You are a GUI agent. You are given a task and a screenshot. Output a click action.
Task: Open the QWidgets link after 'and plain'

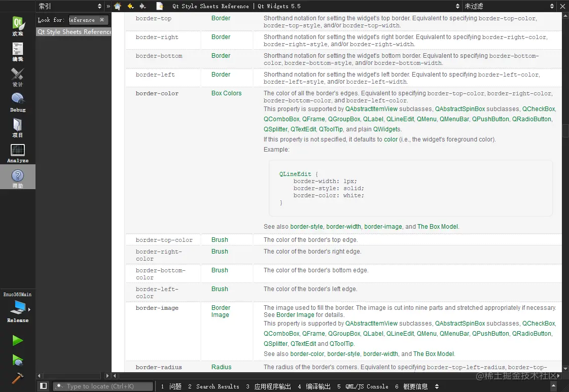[x=387, y=130]
